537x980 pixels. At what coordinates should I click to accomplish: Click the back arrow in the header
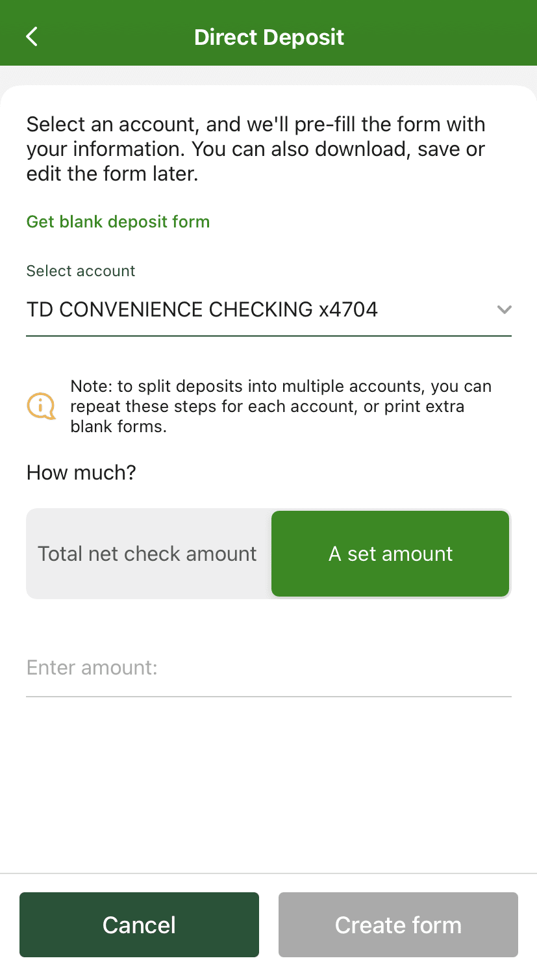pos(31,37)
